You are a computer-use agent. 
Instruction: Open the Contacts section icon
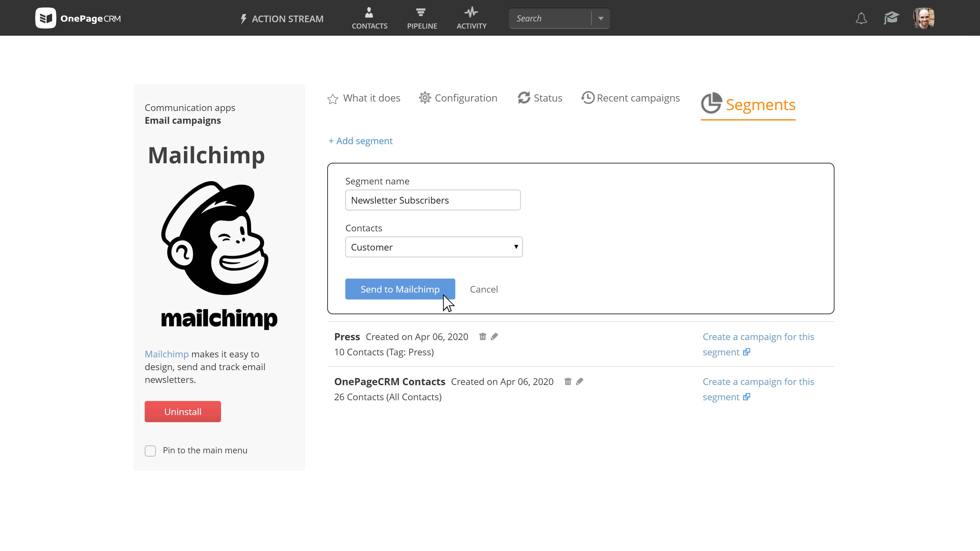[x=370, y=12]
